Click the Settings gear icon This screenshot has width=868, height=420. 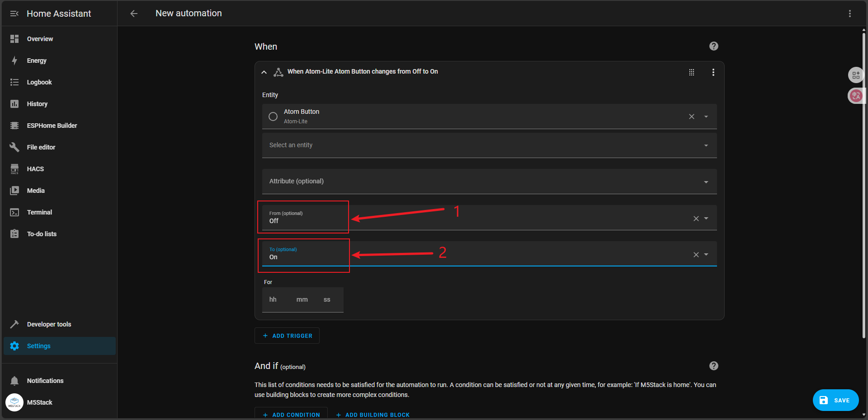(x=14, y=346)
